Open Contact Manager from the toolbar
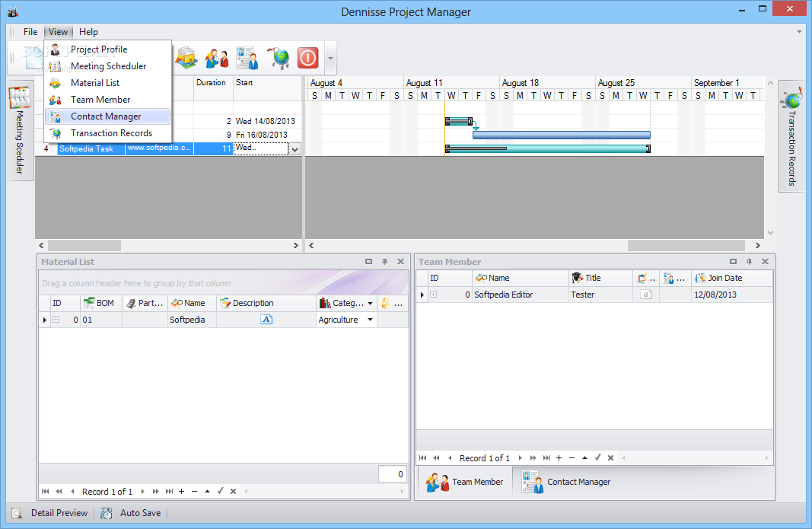This screenshot has width=812, height=529. pos(247,58)
